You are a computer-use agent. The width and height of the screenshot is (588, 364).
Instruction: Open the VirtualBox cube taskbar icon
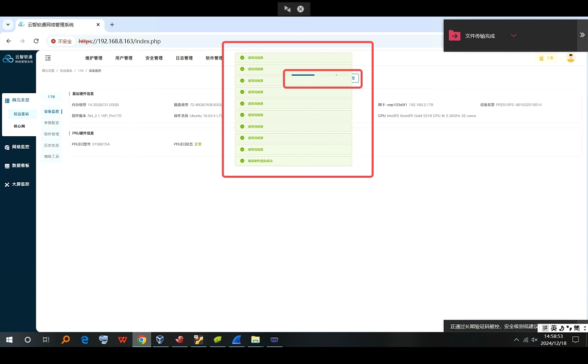pyautogui.click(x=160, y=339)
